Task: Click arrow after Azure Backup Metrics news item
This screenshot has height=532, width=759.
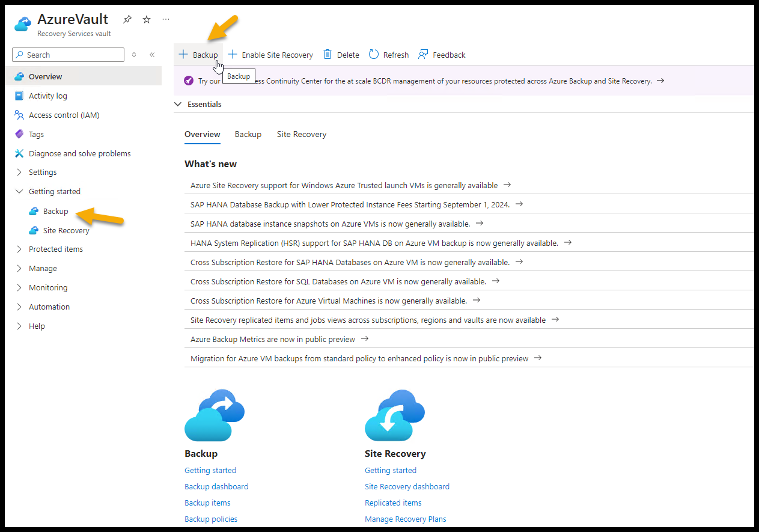Action: (x=365, y=339)
